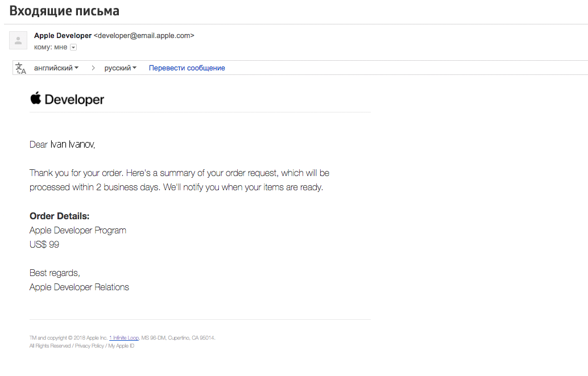Open the "английский" source language dropdown
This screenshot has height=376, width=588.
56,68
